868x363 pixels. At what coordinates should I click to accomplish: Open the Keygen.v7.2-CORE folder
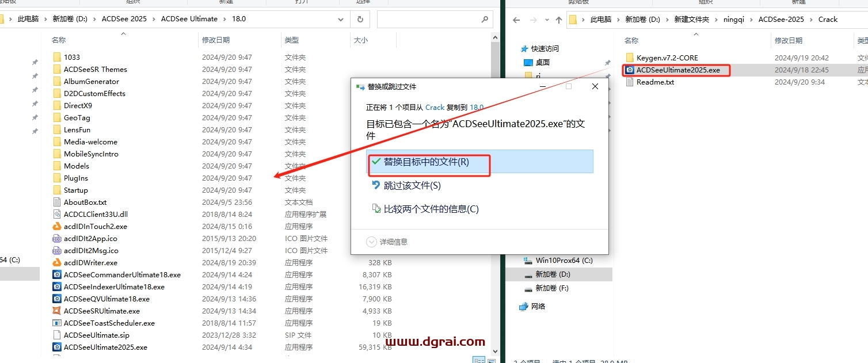[667, 58]
